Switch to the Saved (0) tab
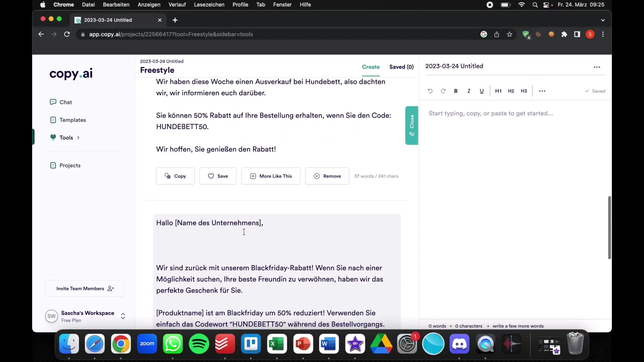The height and width of the screenshot is (362, 644). pyautogui.click(x=401, y=67)
